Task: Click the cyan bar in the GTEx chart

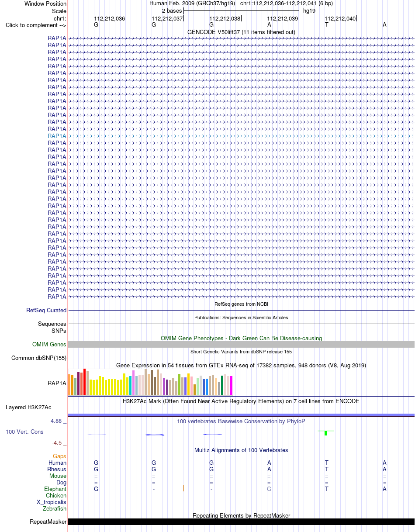Action: (x=131, y=386)
